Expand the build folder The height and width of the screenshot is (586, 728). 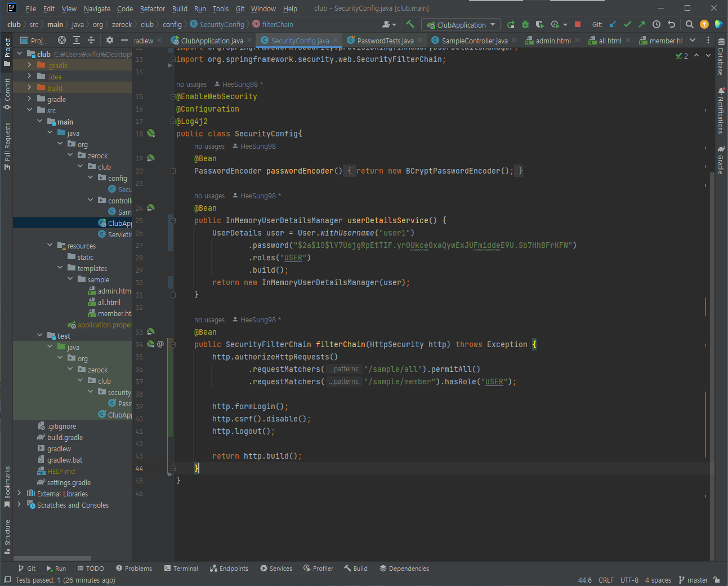[x=29, y=87]
